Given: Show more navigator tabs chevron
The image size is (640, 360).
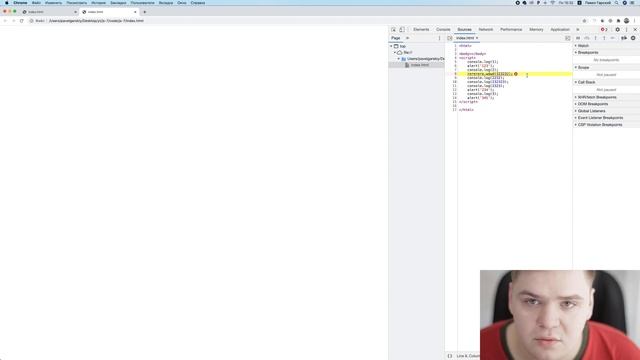Looking at the screenshot, I should pyautogui.click(x=407, y=38).
